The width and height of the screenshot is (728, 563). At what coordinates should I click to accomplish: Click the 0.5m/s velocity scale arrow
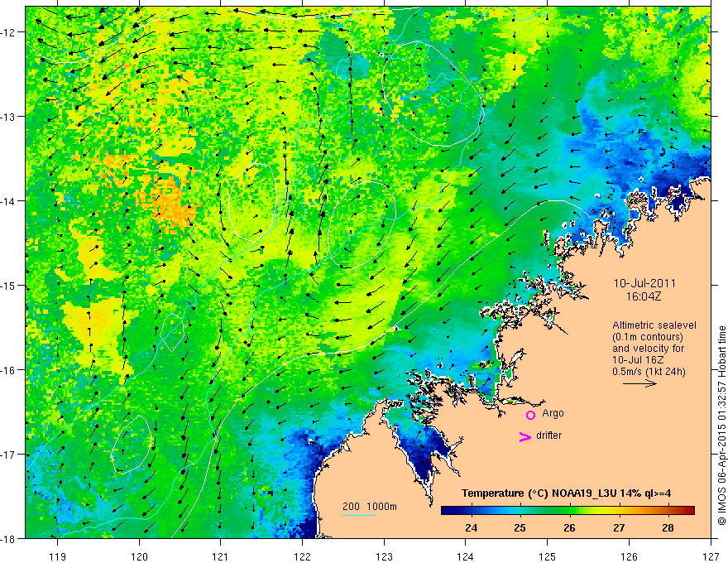point(639,383)
